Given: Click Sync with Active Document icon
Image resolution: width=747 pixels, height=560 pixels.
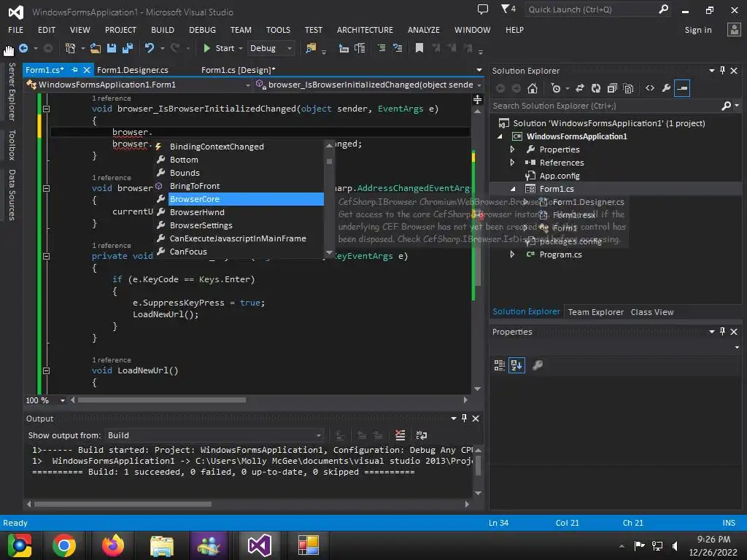Looking at the screenshot, I should [x=580, y=88].
